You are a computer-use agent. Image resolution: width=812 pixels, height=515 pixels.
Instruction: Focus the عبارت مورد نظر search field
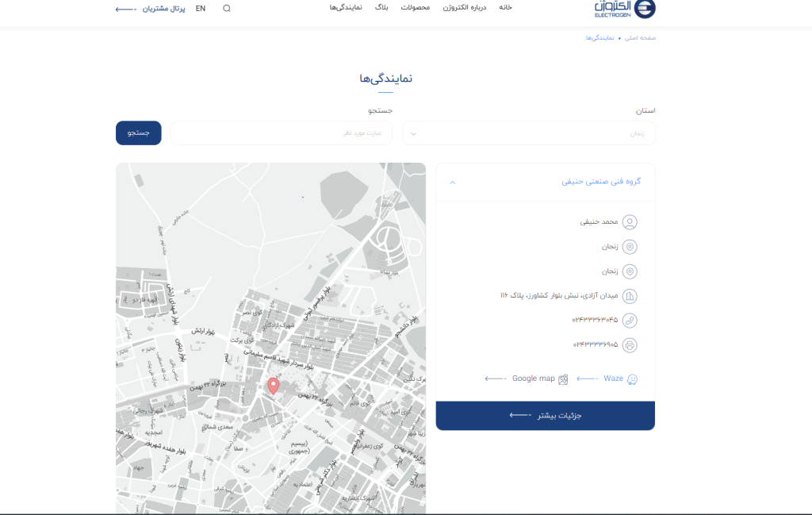pyautogui.click(x=282, y=133)
